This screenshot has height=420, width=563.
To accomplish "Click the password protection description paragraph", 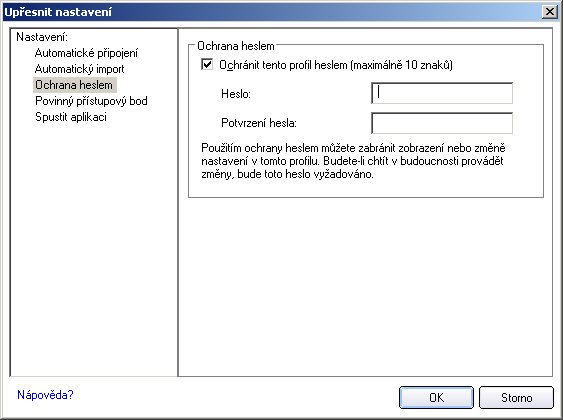I will [353, 161].
